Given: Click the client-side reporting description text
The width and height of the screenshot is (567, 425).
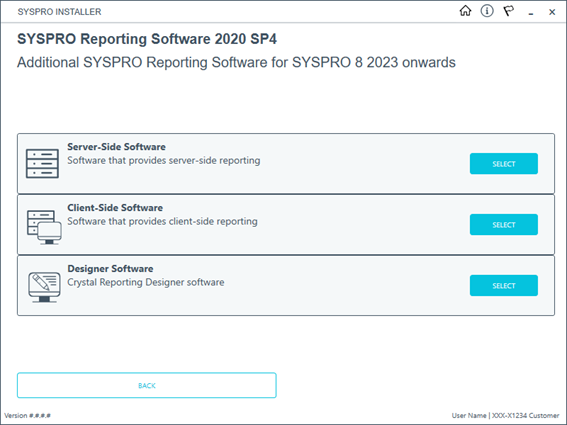Looking at the screenshot, I should [x=162, y=221].
